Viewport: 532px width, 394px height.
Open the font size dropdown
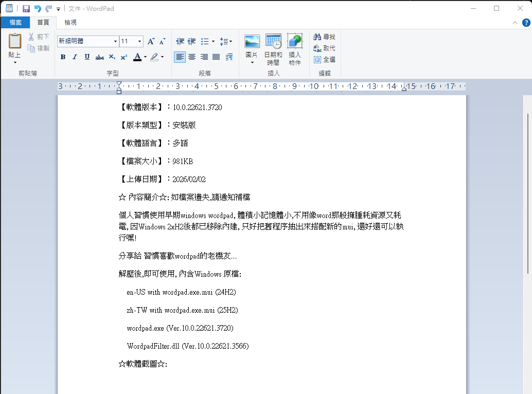(139, 41)
